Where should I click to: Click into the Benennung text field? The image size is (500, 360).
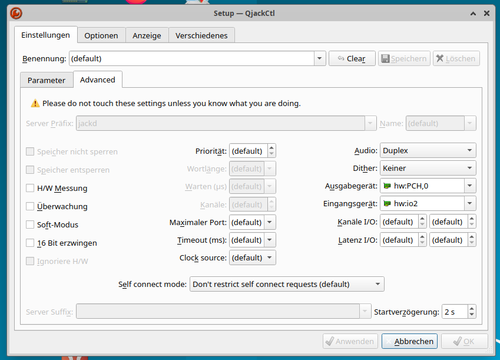[192, 59]
